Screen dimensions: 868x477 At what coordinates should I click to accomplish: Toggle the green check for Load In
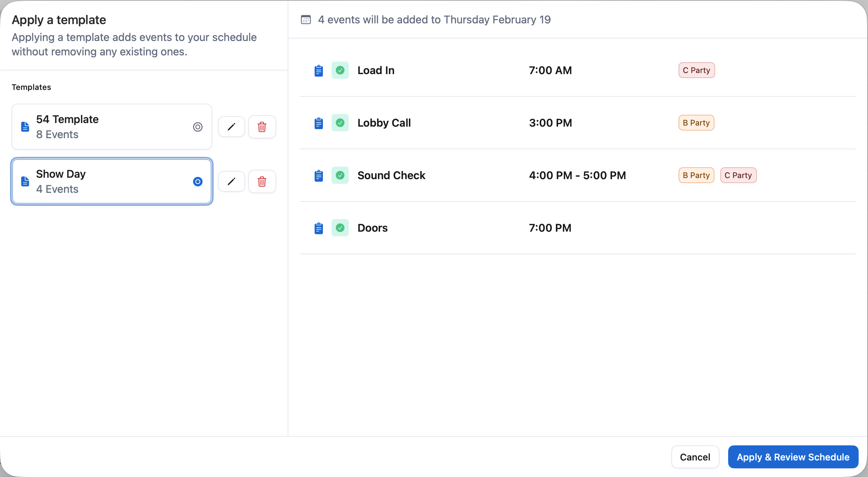tap(340, 70)
